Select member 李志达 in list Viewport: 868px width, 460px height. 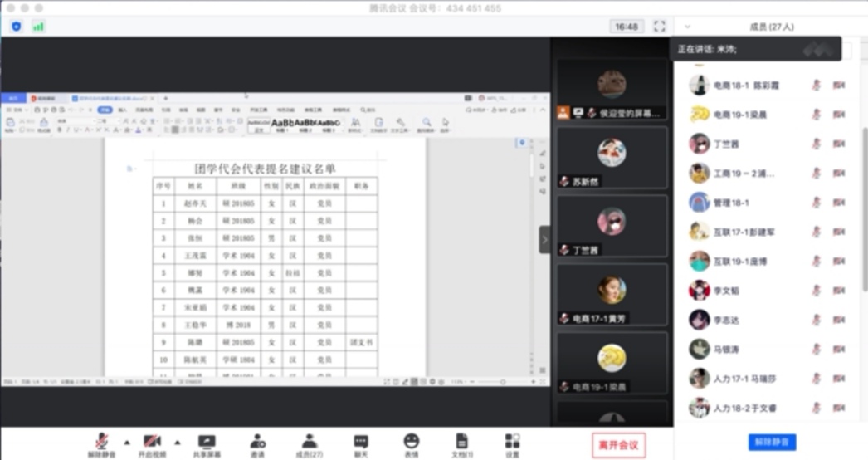point(769,321)
